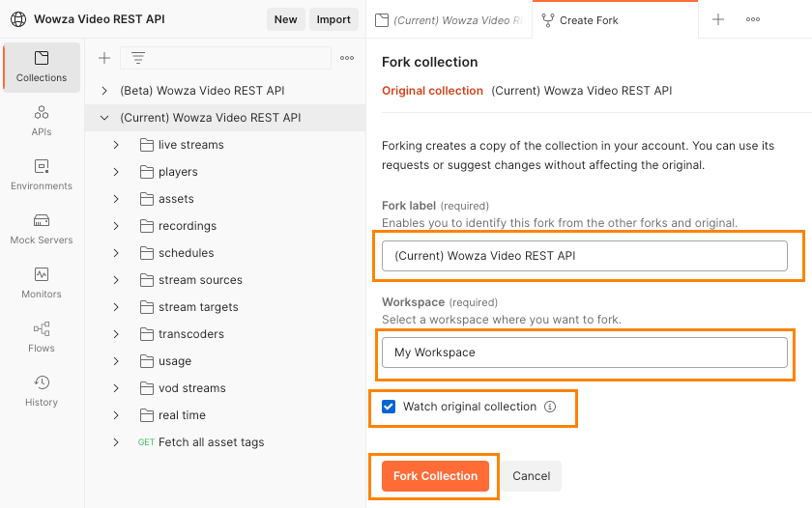Image resolution: width=812 pixels, height=508 pixels.
Task: Collapse the (Current) Wowza Video REST API collection
Action: (104, 118)
